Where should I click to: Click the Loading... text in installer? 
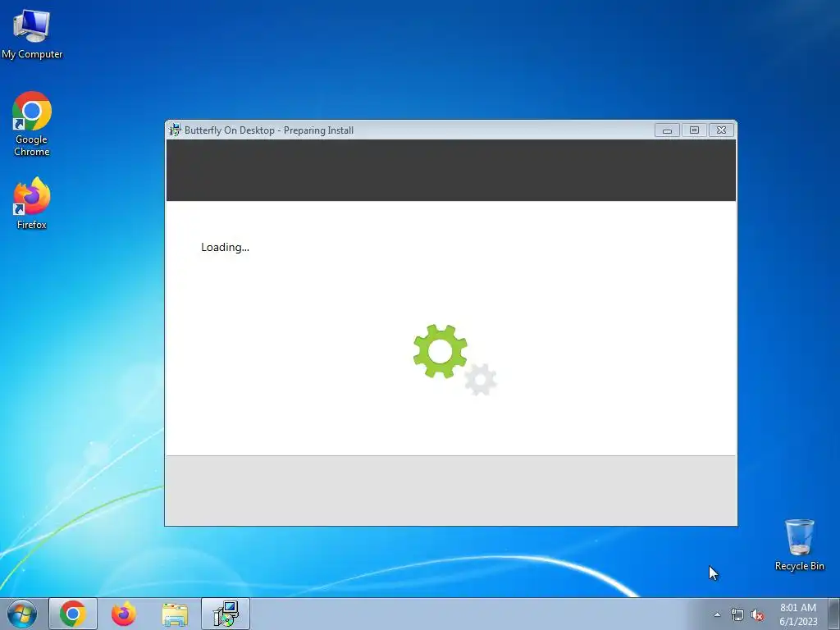coord(225,247)
